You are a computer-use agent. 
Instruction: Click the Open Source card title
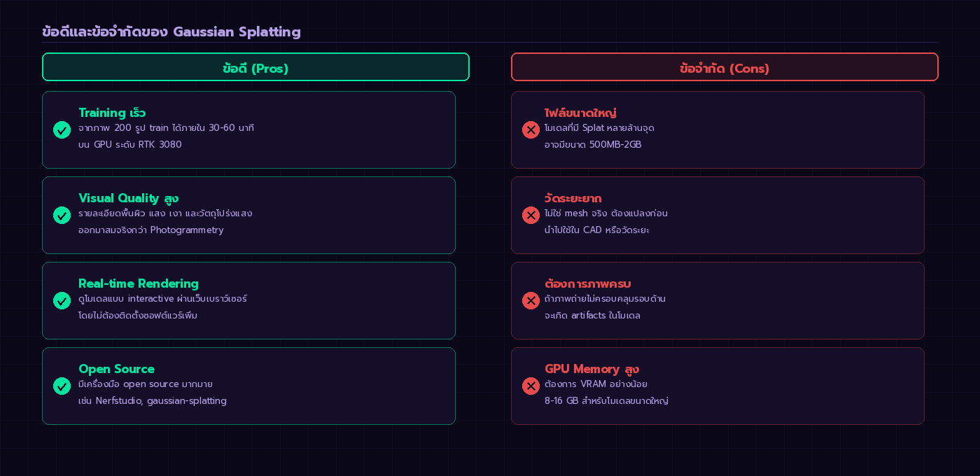point(116,369)
